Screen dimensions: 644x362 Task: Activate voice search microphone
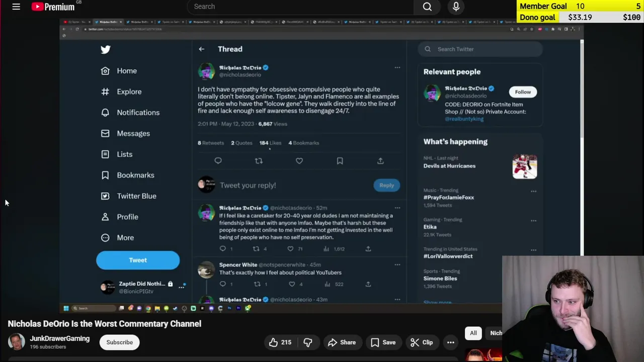(456, 7)
